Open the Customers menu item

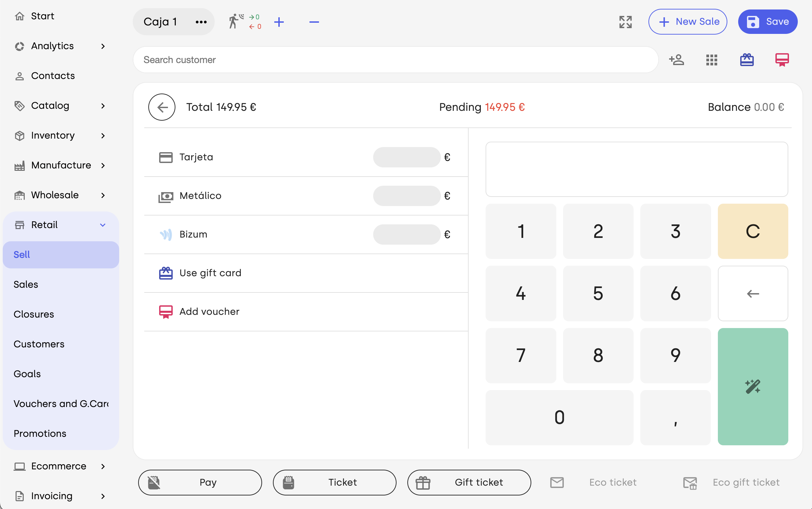coord(61,344)
